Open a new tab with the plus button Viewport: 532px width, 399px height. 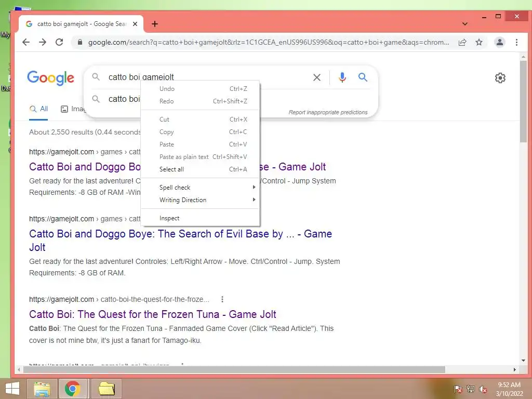pyautogui.click(x=155, y=24)
